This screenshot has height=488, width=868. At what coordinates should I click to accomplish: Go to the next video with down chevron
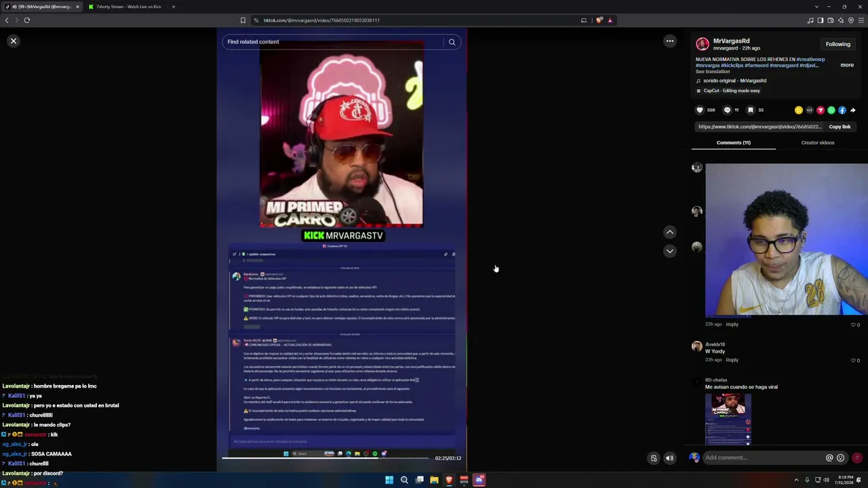pyautogui.click(x=670, y=251)
